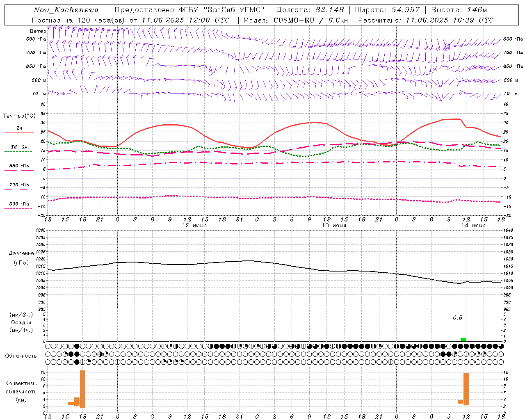Click the Облачность cloudiness label
The height and width of the screenshot is (420, 525).
[x=21, y=356]
